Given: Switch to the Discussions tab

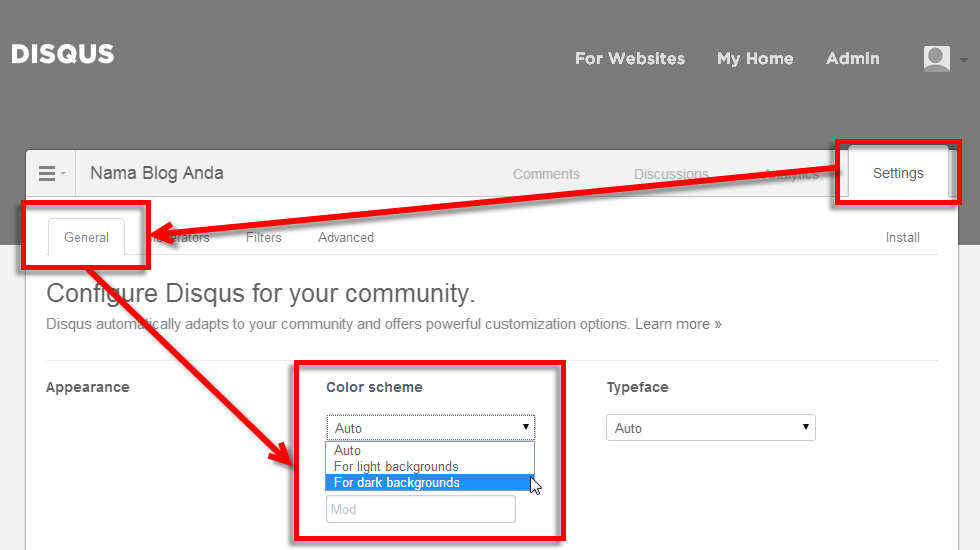Looking at the screenshot, I should tap(671, 174).
